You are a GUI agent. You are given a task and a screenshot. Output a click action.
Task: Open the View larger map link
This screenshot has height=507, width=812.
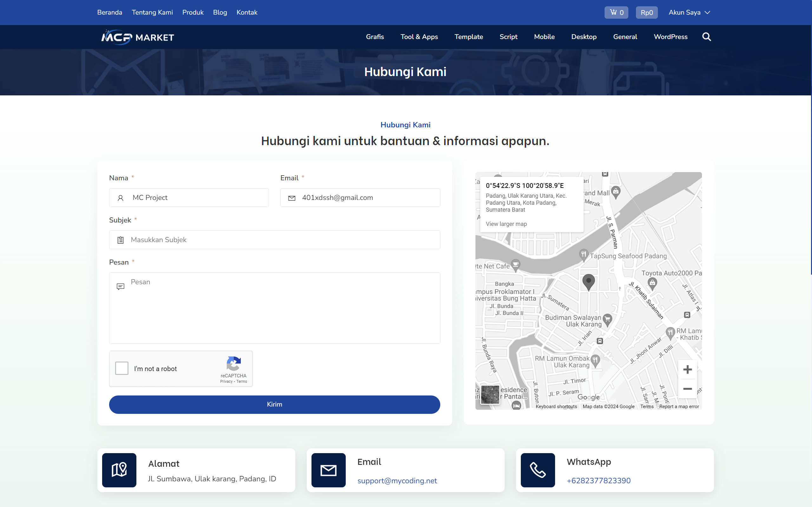(506, 224)
